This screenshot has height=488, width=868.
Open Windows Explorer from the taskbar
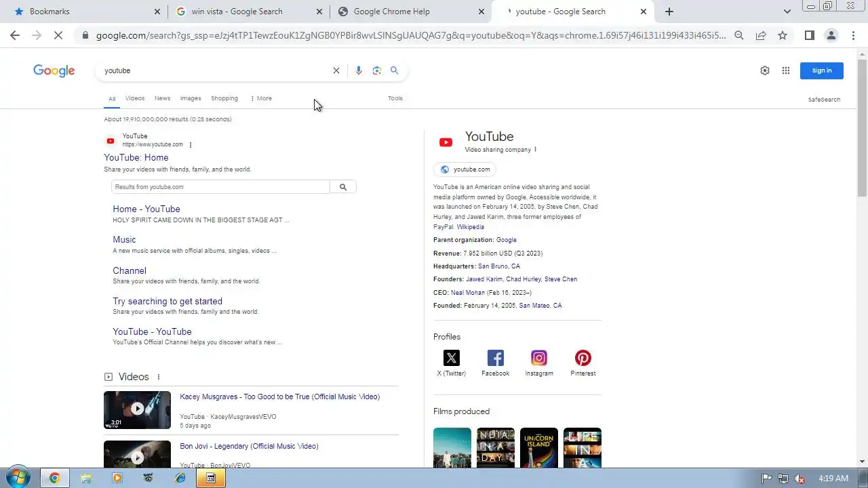point(86,478)
